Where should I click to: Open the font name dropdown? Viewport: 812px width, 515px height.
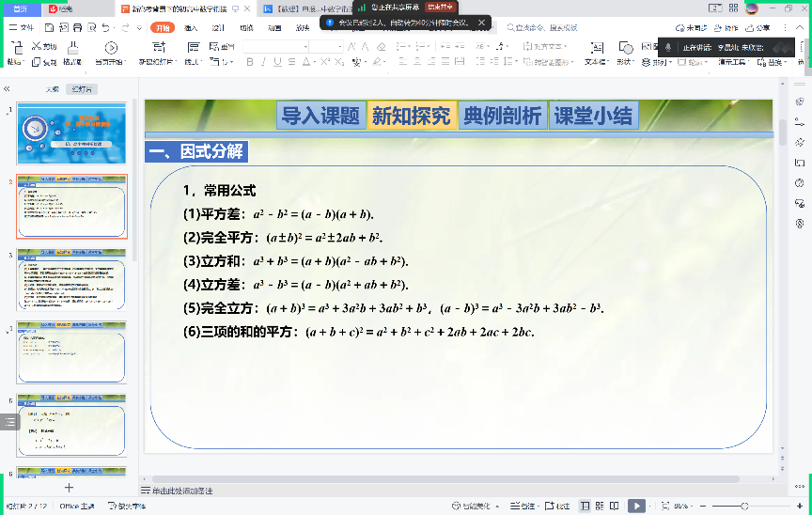click(304, 46)
